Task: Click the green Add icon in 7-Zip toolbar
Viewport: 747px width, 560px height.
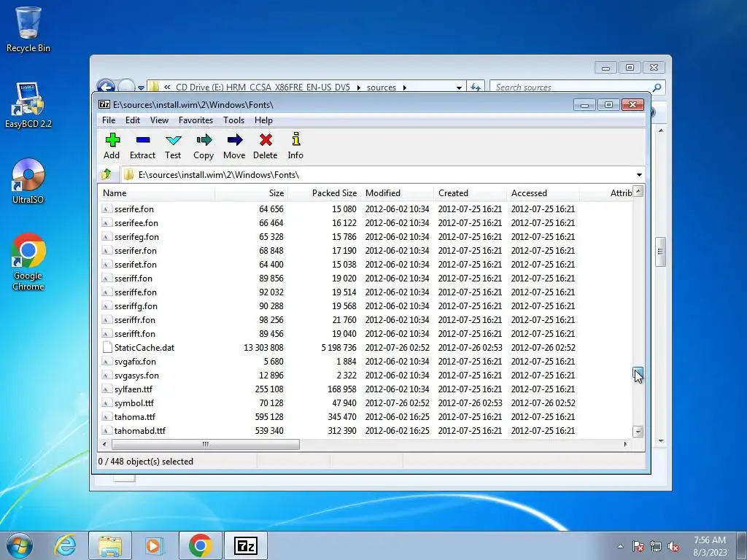Action: tap(112, 140)
